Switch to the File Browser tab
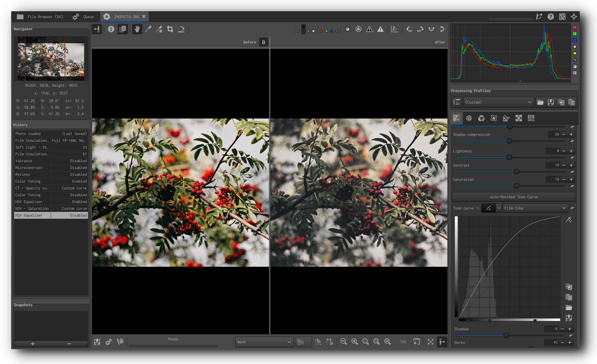 40,17
